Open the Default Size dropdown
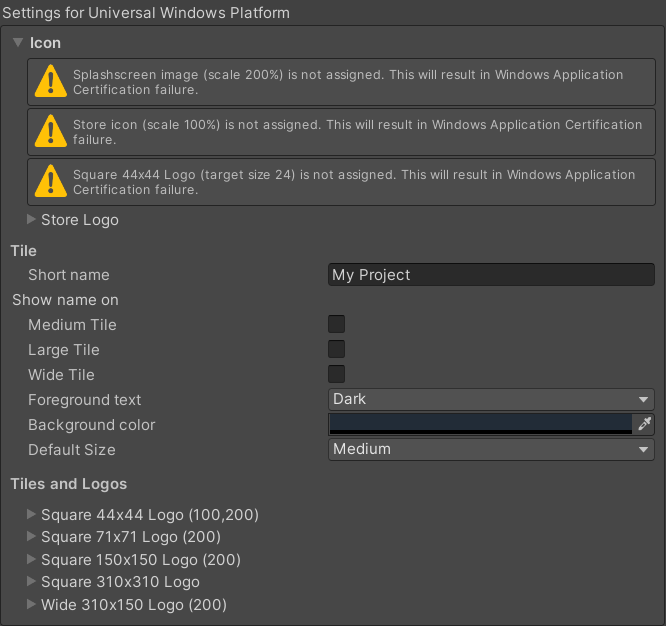 coord(491,449)
